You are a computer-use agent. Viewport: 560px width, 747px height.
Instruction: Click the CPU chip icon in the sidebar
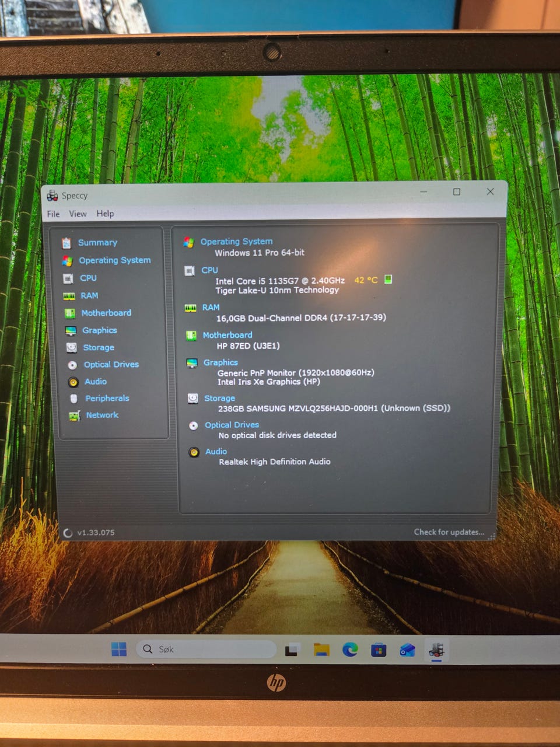[68, 278]
